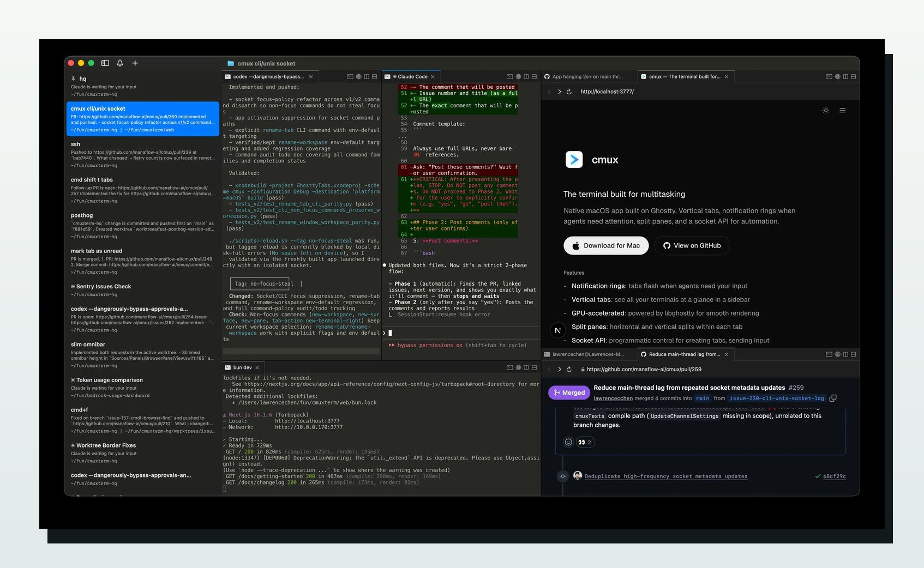Reload the GitHub pull request page

point(569,370)
